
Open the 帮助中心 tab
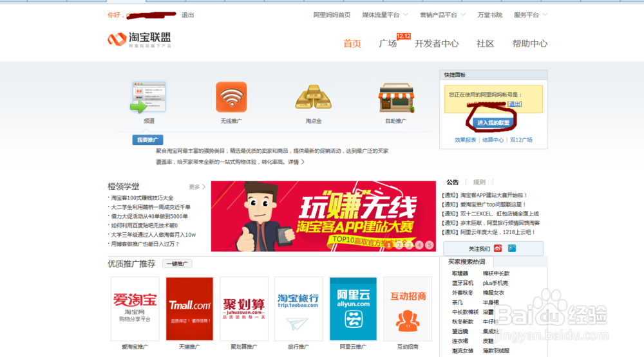click(x=530, y=44)
